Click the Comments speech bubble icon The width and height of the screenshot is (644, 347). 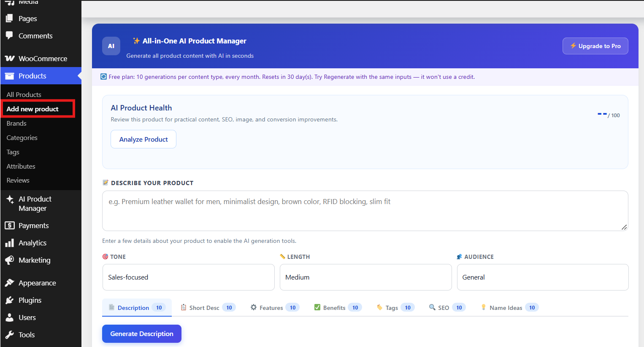[x=9, y=36]
